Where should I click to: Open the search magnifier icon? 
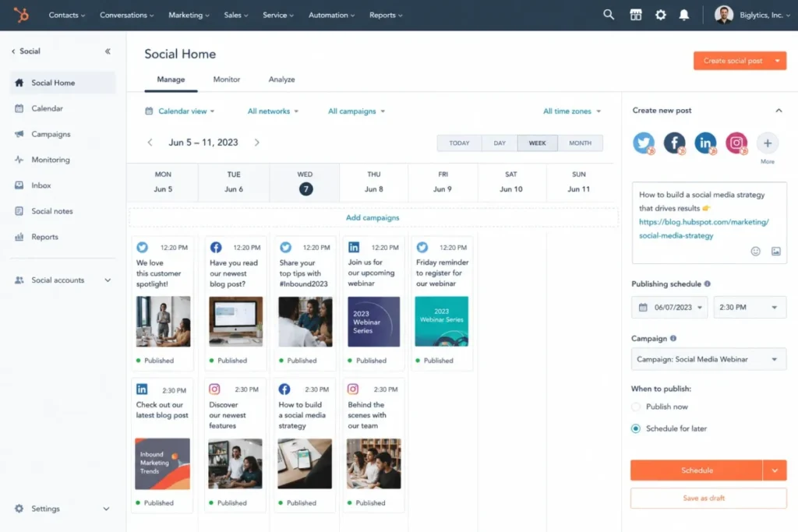(608, 15)
